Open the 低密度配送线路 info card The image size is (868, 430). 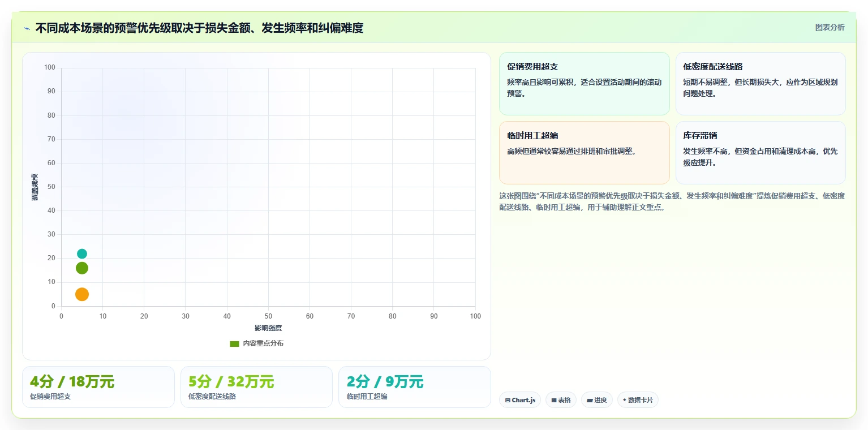[760, 84]
